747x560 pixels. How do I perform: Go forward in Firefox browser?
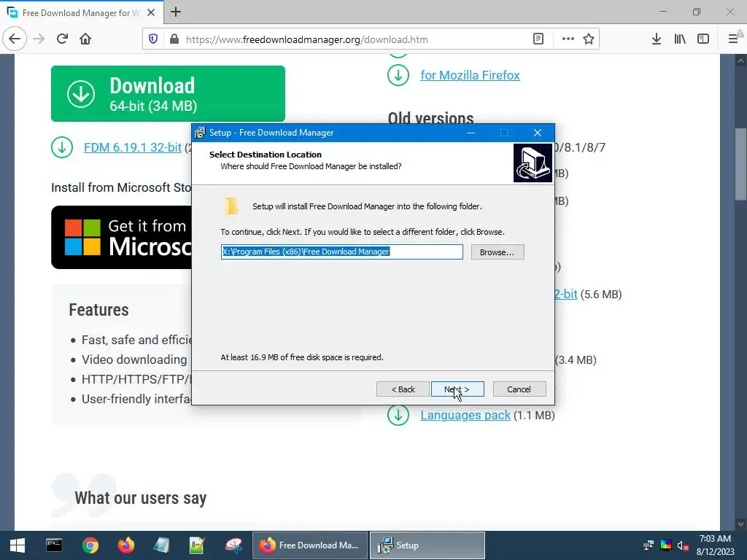(39, 39)
